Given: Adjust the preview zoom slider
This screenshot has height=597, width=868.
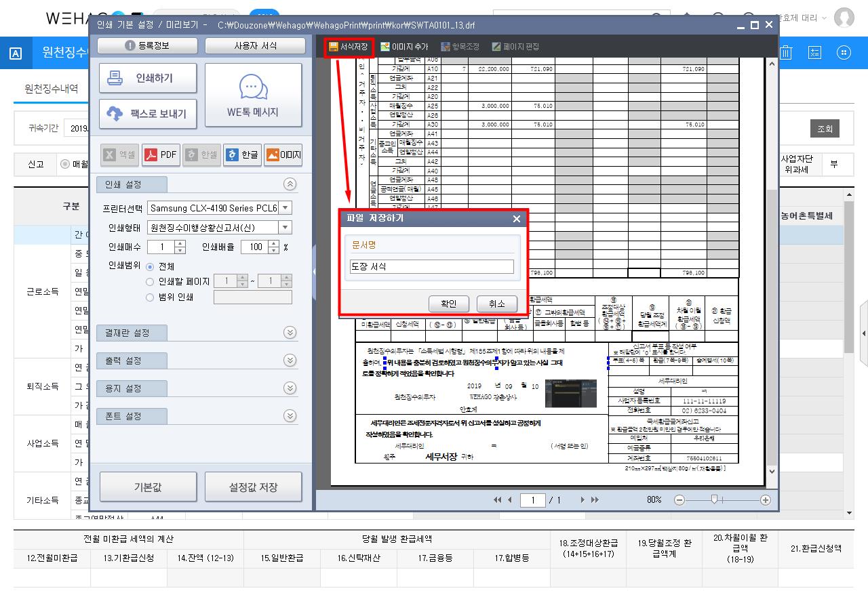Looking at the screenshot, I should tap(714, 500).
